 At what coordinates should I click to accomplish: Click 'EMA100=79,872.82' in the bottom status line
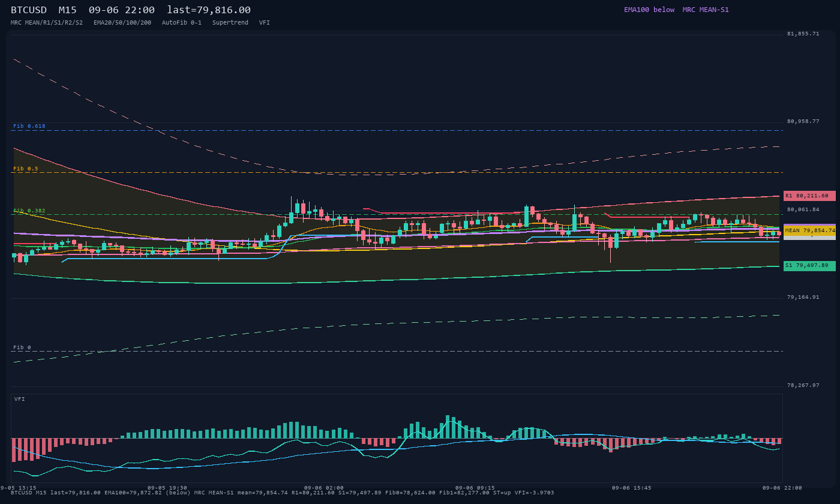tap(134, 493)
